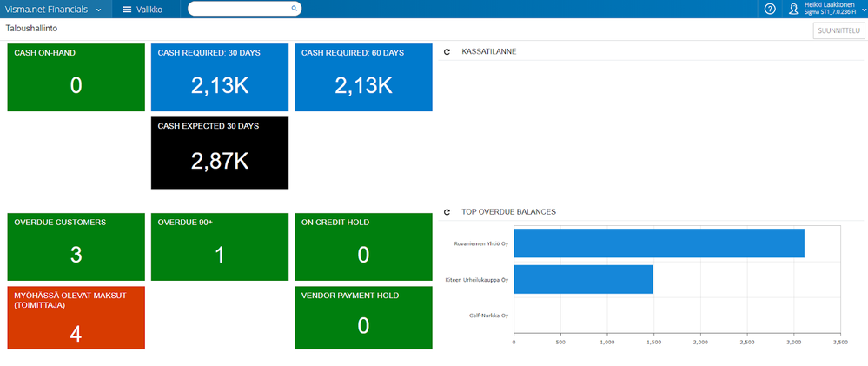Image resolution: width=868 pixels, height=366 pixels.
Task: Click the Sigma ST1_7.0.236 FI company text
Action: click(830, 11)
